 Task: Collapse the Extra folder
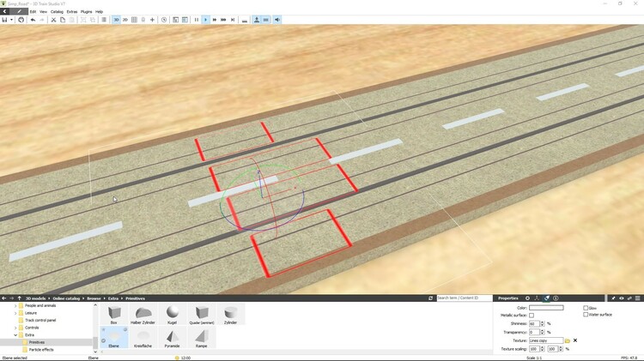click(x=15, y=335)
